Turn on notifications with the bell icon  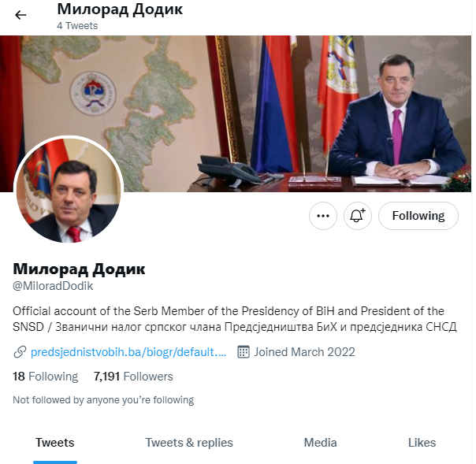[x=357, y=216]
